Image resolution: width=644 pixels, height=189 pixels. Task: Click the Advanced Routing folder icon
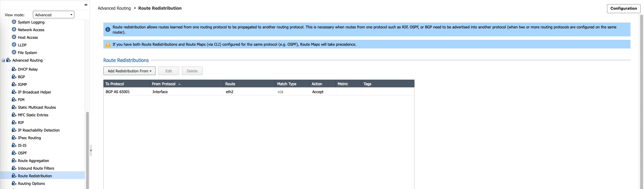click(x=9, y=60)
